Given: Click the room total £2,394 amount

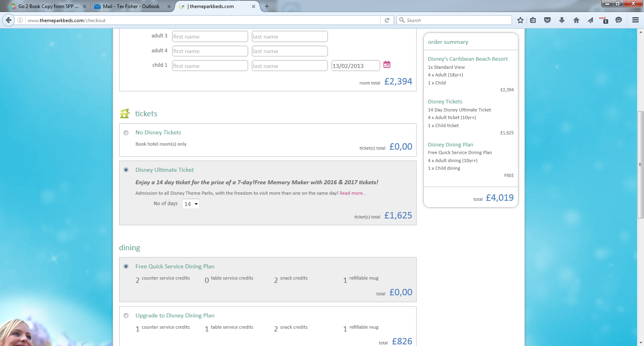Looking at the screenshot, I should click(x=398, y=81).
